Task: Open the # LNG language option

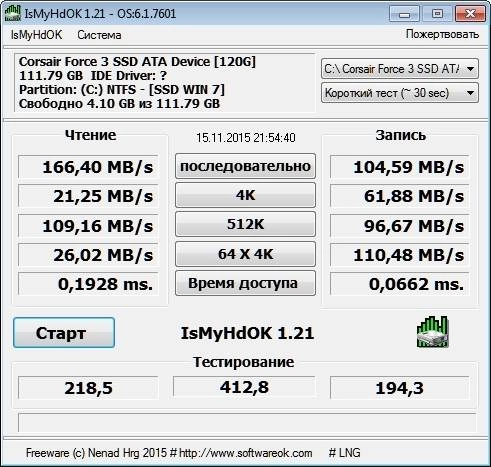Action: [x=344, y=453]
